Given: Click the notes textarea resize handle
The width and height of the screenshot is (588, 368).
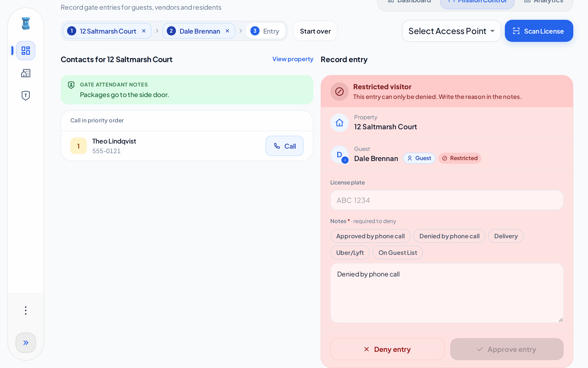Looking at the screenshot, I should 560,320.
